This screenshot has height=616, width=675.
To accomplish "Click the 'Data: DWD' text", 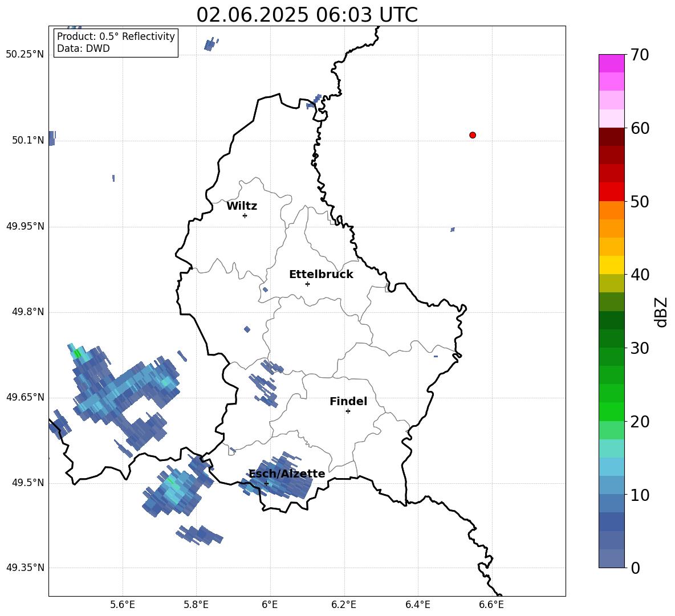I will [83, 48].
